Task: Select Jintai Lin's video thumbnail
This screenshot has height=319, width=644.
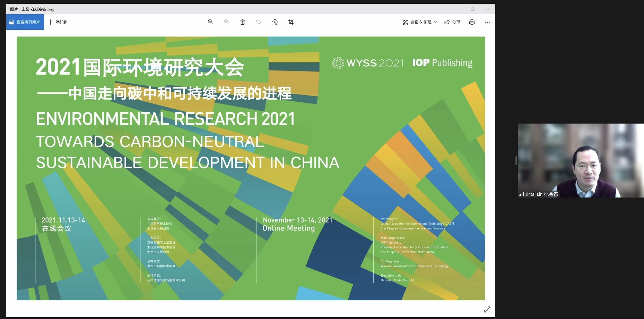Action: tap(581, 160)
